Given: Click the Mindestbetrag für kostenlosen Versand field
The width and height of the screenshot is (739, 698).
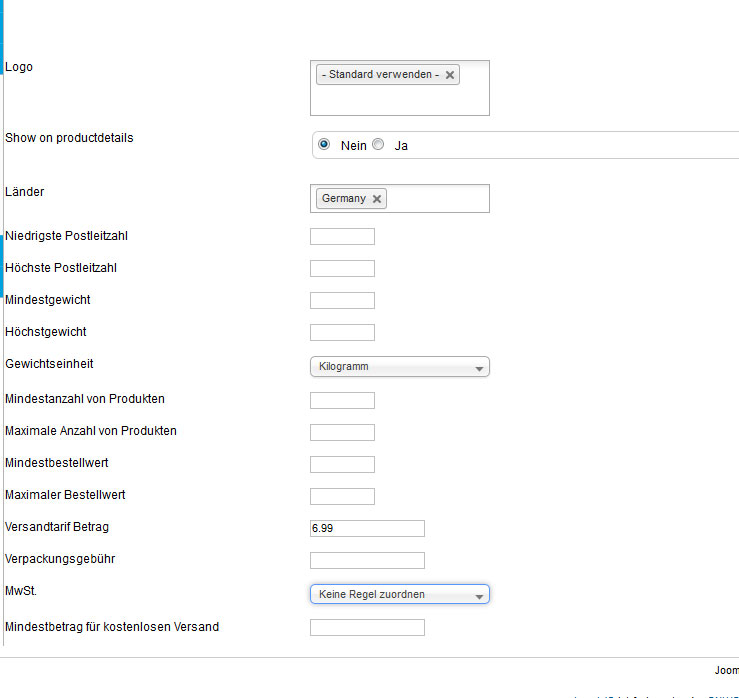Looking at the screenshot, I should 367,628.
